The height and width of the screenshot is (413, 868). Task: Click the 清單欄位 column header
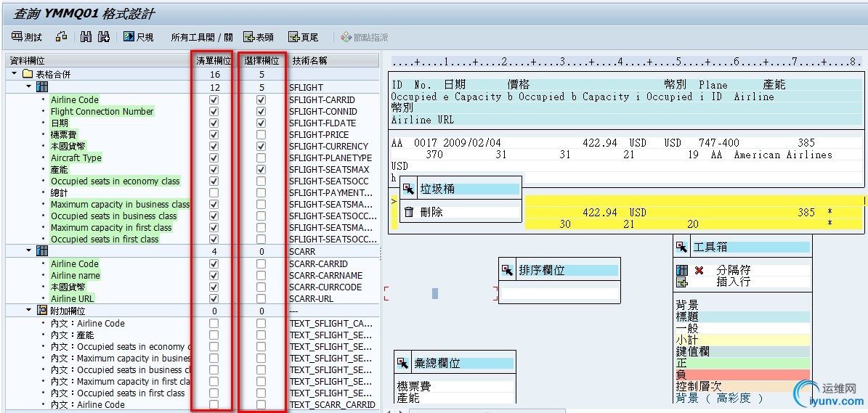213,61
